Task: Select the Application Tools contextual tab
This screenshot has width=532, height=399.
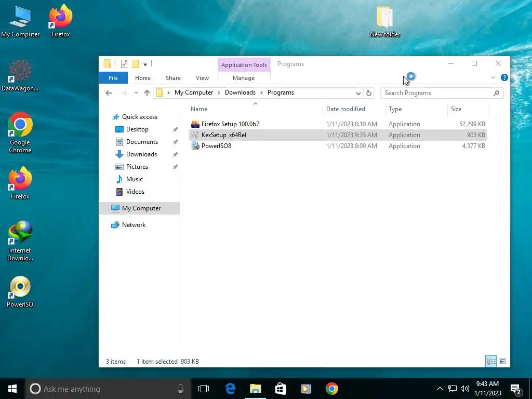Action: tap(244, 65)
